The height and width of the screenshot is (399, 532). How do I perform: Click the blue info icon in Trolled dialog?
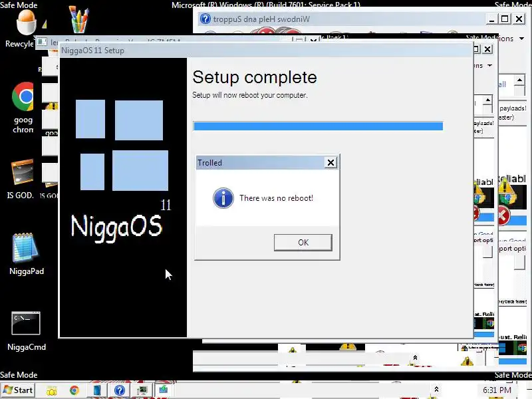point(223,198)
